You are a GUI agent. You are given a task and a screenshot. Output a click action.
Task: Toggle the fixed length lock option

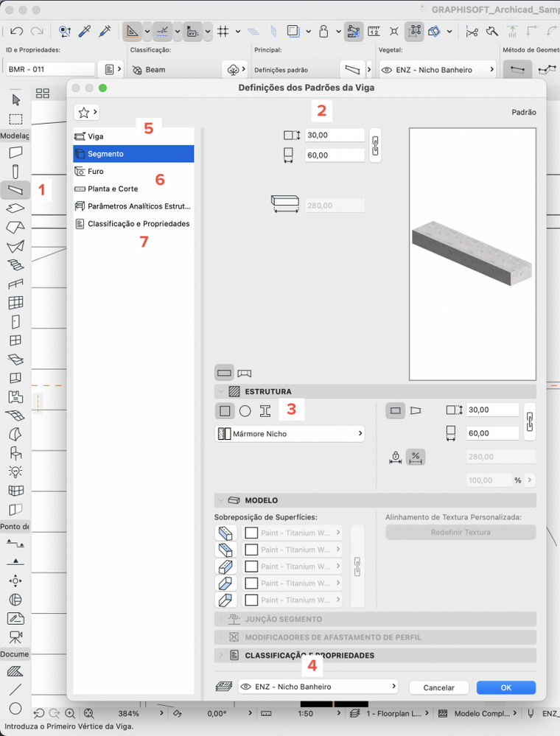pyautogui.click(x=395, y=458)
